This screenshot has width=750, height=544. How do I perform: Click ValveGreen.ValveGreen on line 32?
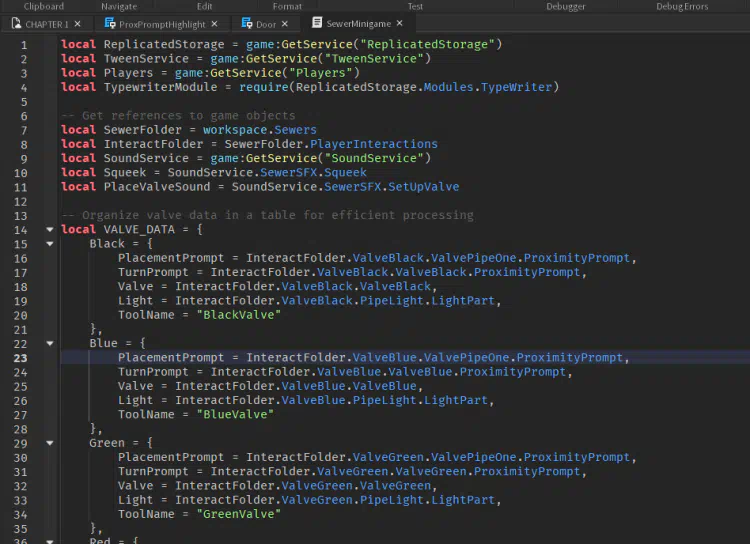(x=356, y=486)
